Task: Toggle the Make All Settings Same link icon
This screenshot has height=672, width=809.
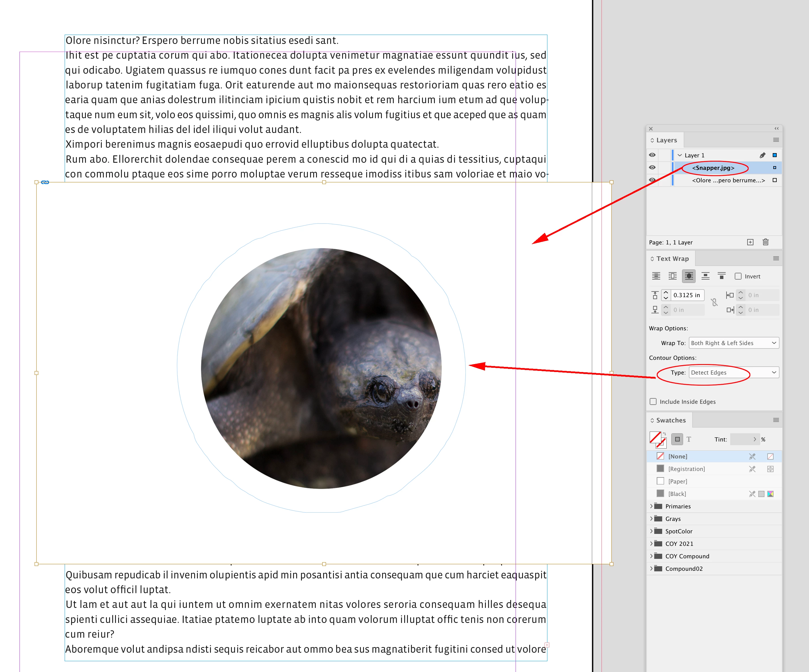Action: click(715, 303)
